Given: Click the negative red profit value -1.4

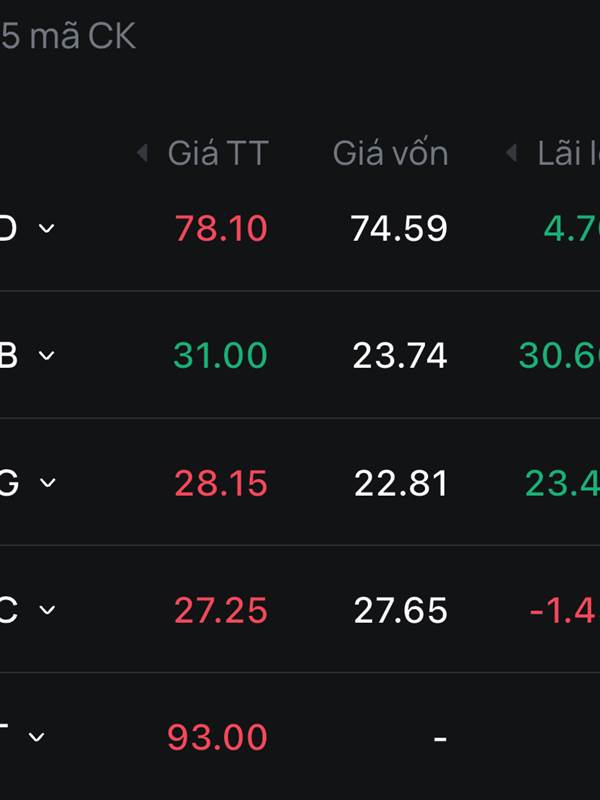Looking at the screenshot, I should pos(563,610).
